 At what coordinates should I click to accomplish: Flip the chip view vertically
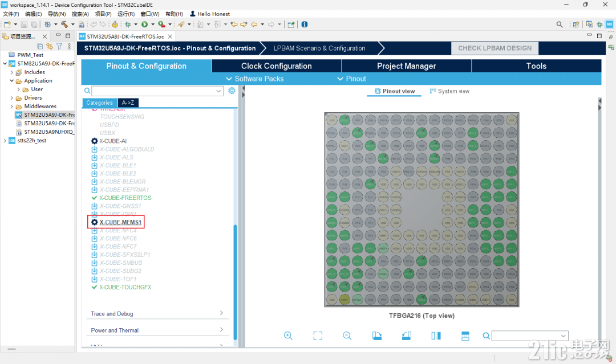[x=465, y=336]
